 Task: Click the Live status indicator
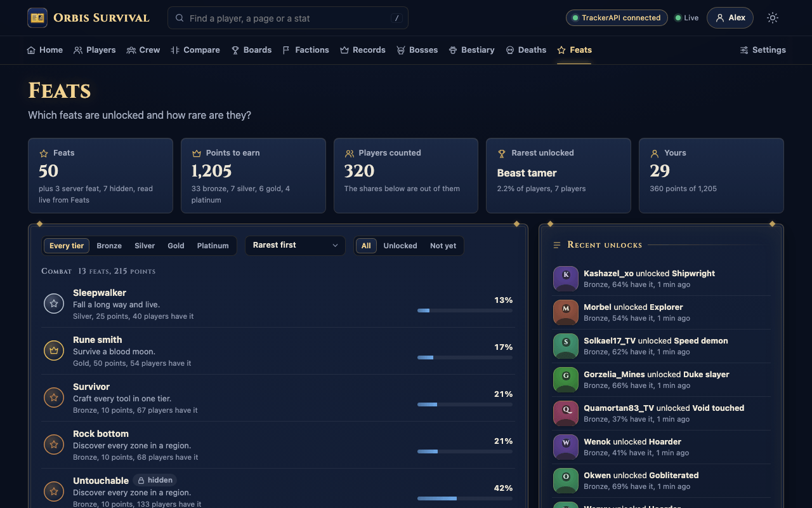686,18
